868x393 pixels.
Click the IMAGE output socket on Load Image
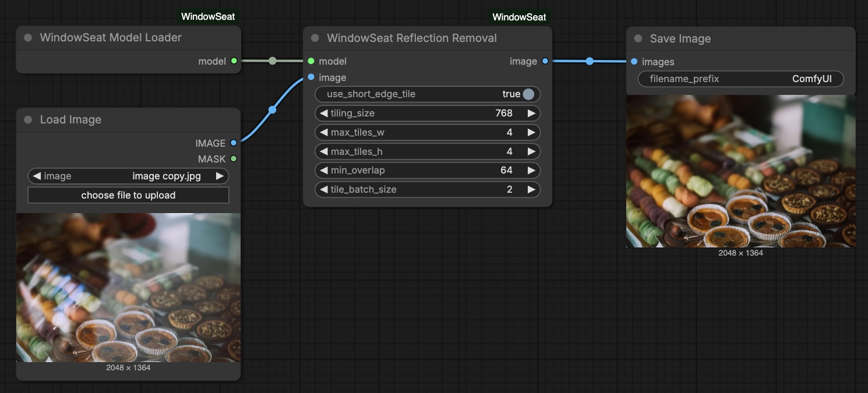click(234, 143)
